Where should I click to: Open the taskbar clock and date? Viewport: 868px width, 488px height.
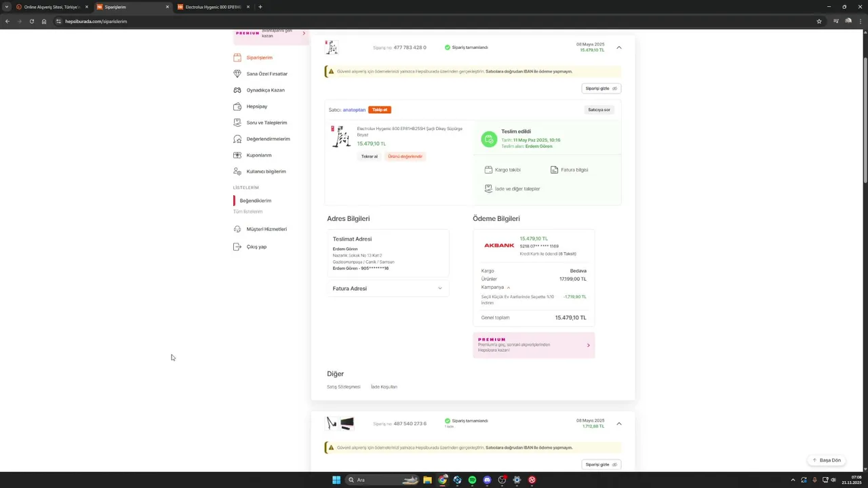pyautogui.click(x=852, y=480)
